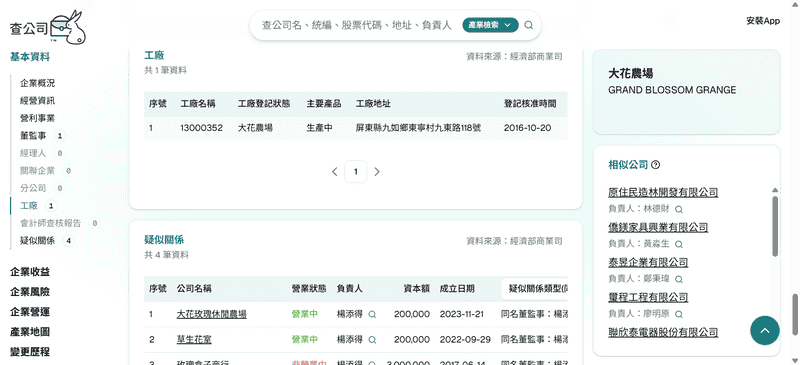Select 經營資訊 in sidebar

point(37,101)
